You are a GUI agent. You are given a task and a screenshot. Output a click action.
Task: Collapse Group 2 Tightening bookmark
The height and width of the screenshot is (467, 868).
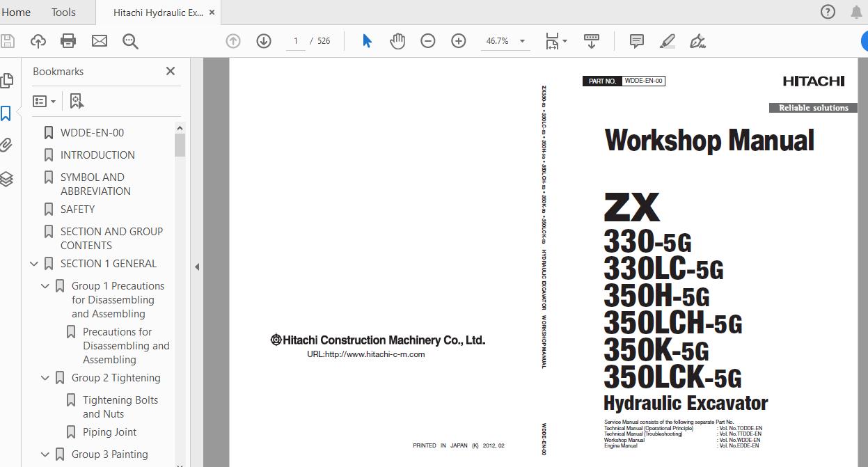point(45,378)
